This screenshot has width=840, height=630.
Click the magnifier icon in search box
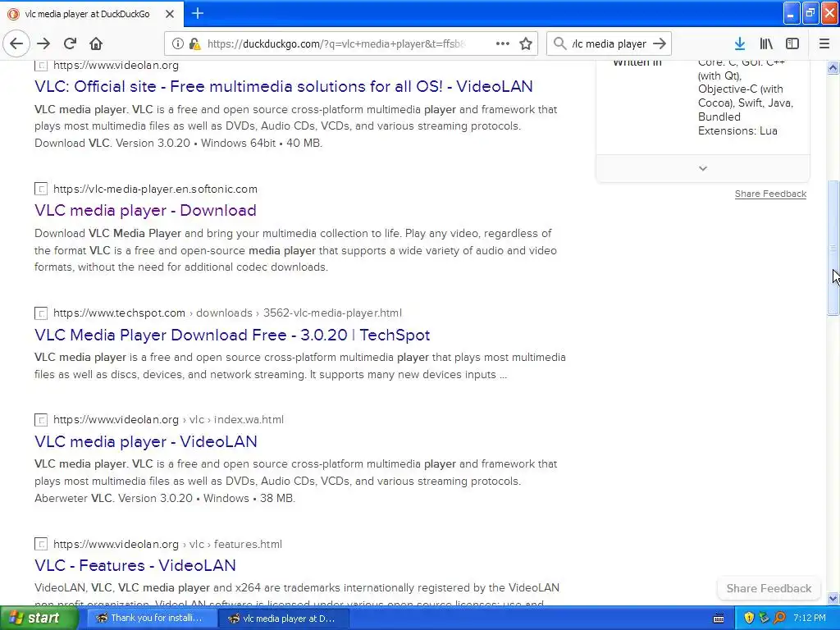pyautogui.click(x=559, y=43)
